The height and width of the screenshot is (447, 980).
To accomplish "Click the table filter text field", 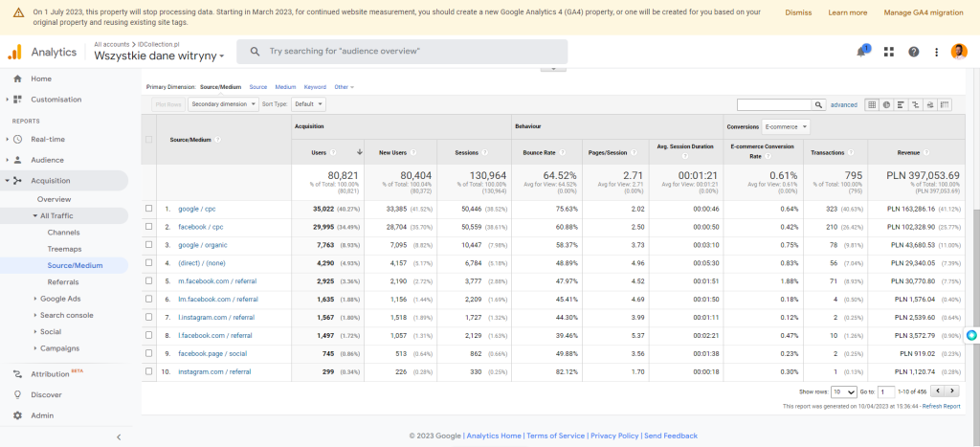I will pos(774,104).
